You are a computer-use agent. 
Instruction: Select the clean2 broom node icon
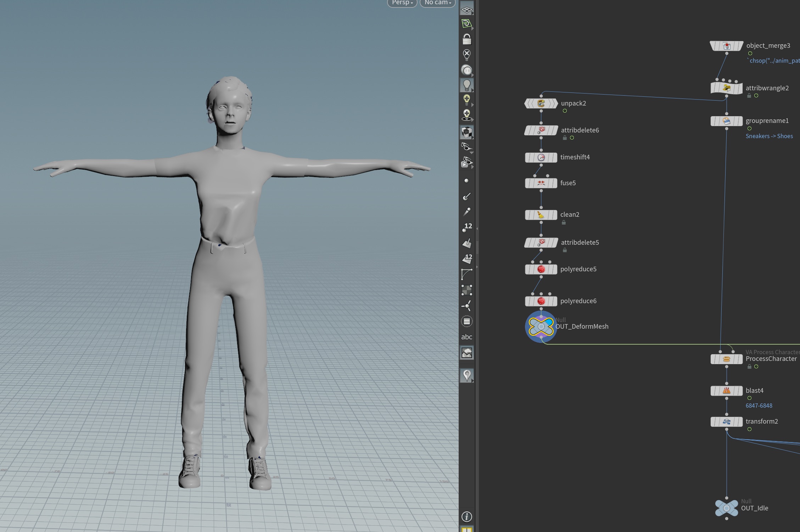(541, 215)
